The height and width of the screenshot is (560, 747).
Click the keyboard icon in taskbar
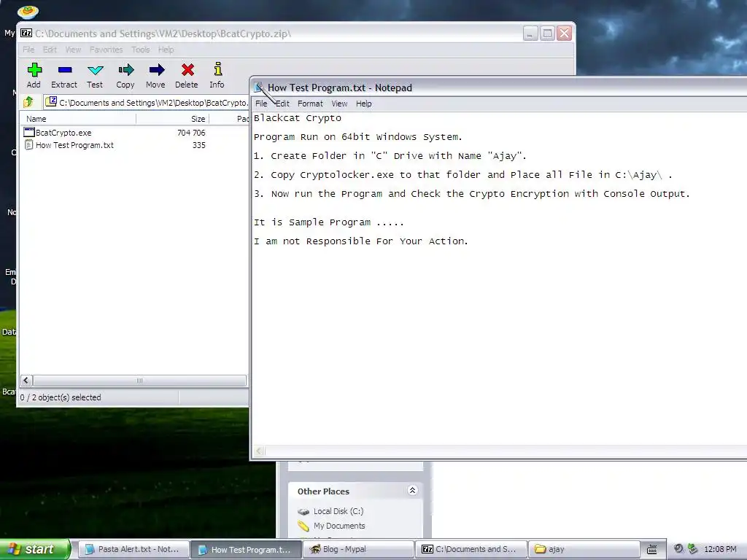pos(652,550)
